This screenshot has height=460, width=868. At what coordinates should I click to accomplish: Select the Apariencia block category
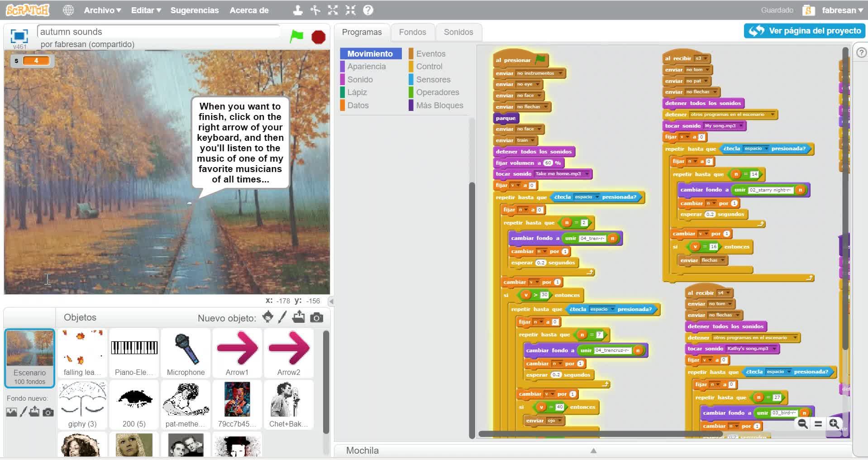click(367, 67)
